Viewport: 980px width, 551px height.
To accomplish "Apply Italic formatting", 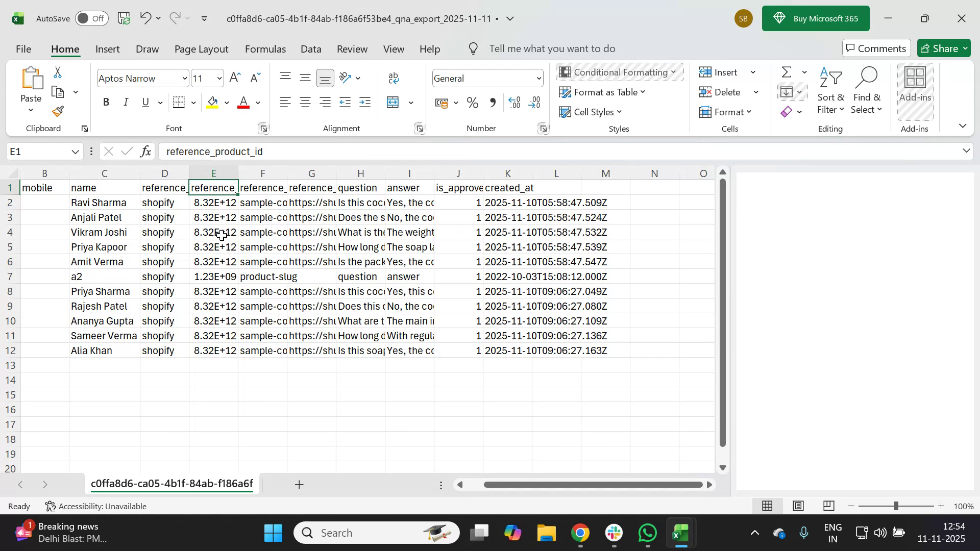I will coord(126,102).
